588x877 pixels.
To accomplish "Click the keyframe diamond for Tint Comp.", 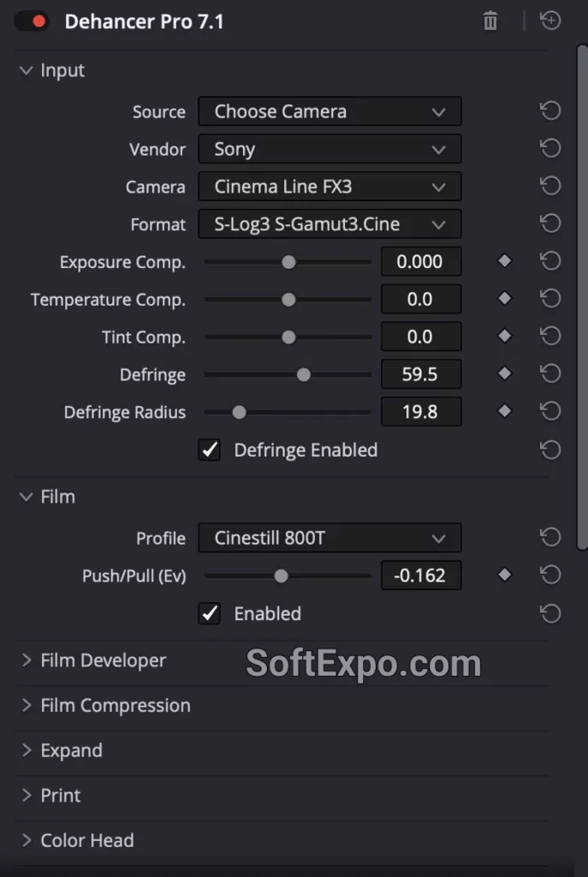I will [x=504, y=337].
